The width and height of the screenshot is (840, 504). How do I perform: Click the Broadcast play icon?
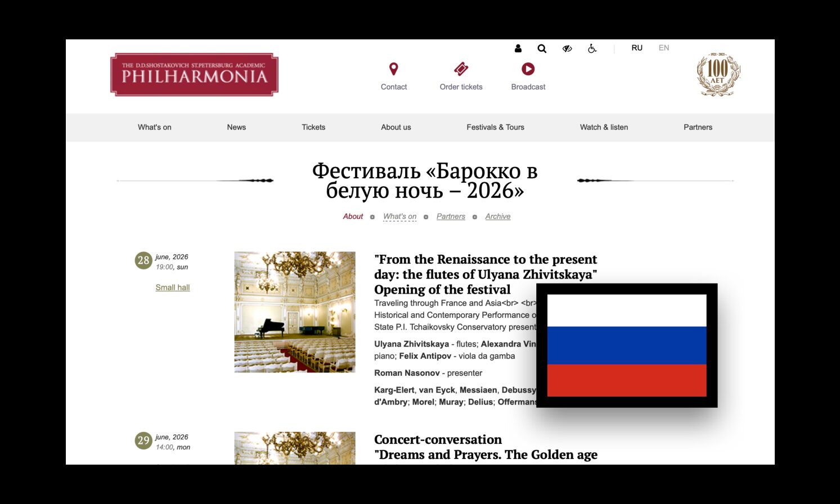(x=528, y=69)
